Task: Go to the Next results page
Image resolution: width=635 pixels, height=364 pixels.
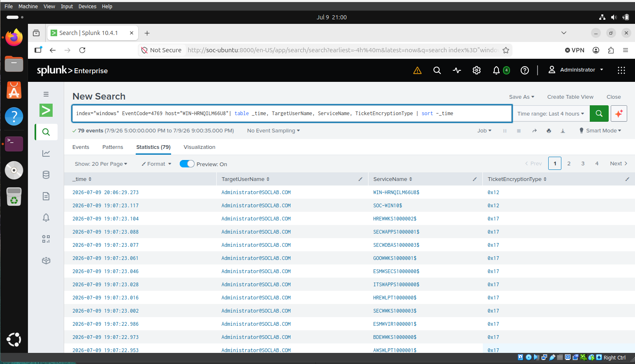Action: click(619, 163)
